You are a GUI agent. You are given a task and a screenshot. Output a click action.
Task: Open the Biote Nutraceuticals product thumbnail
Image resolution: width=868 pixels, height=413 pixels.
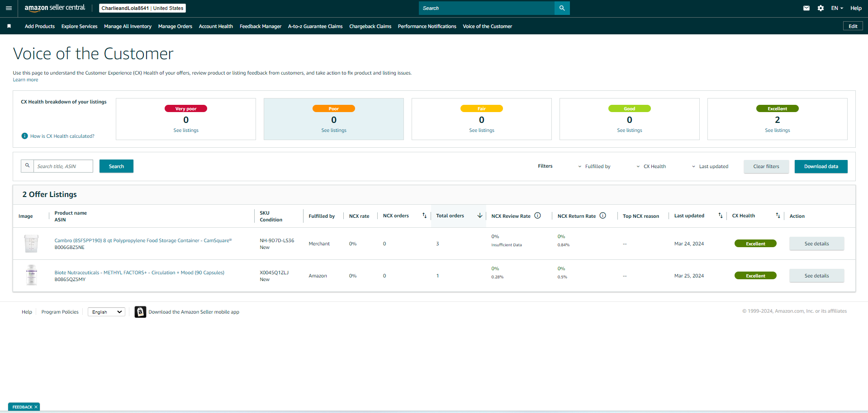point(31,275)
